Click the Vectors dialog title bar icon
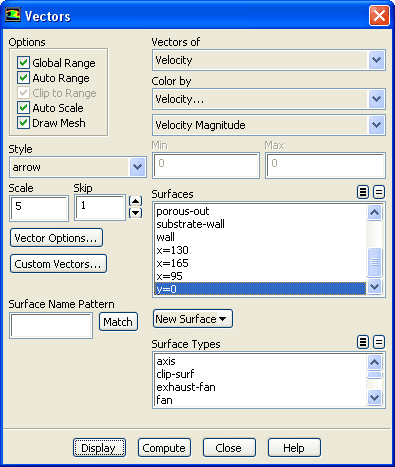 click(13, 15)
